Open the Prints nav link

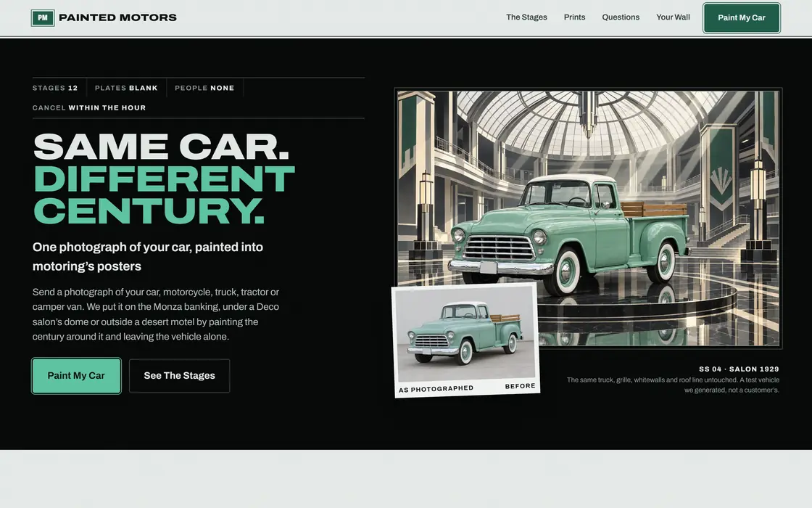(574, 17)
